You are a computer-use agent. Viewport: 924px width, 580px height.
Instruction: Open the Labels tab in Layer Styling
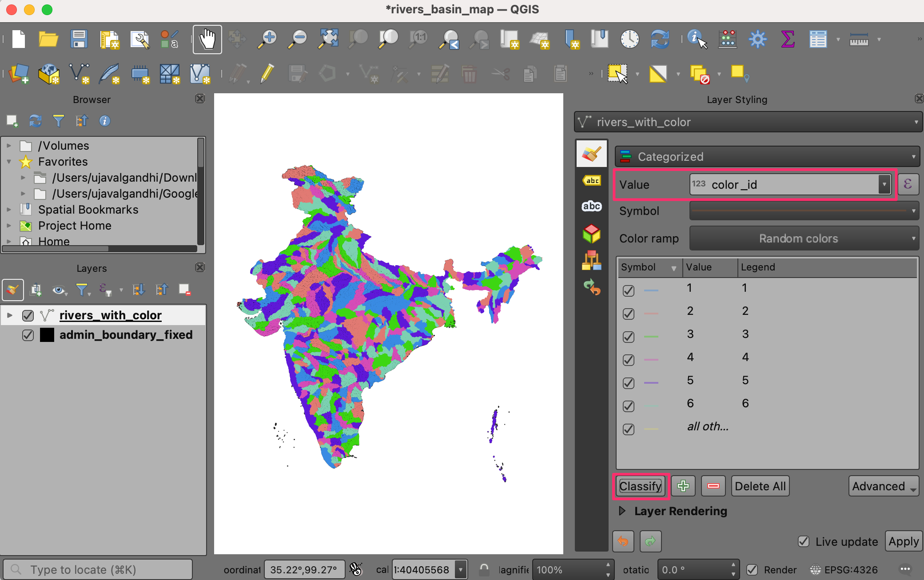pyautogui.click(x=591, y=181)
